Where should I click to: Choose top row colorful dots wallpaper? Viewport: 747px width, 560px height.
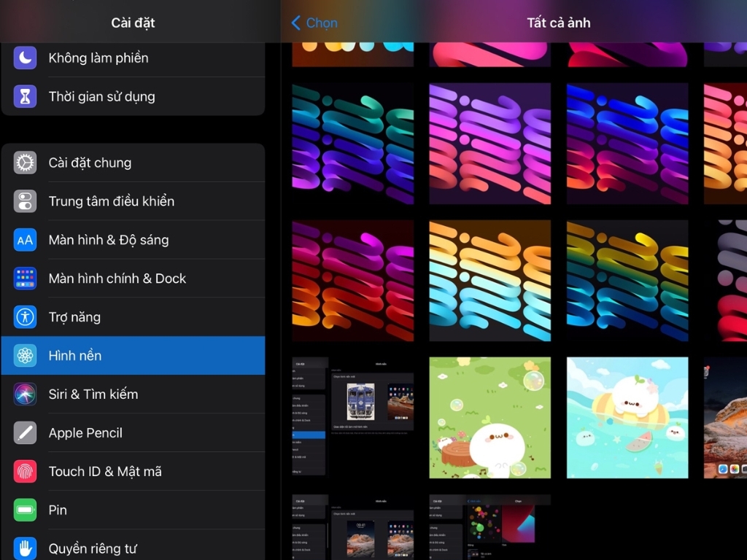[352, 54]
